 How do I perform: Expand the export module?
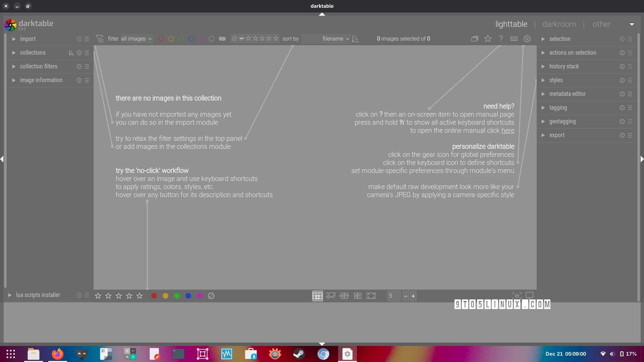557,135
